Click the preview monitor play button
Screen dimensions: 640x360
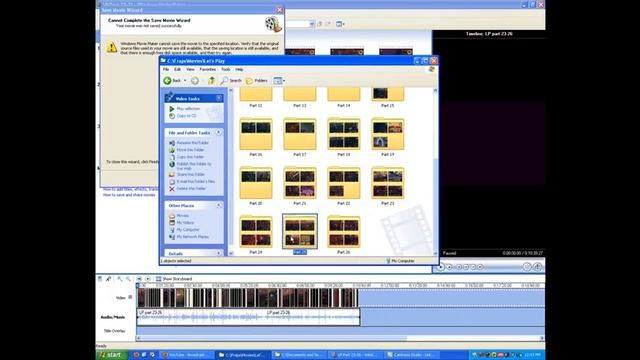pos(440,267)
